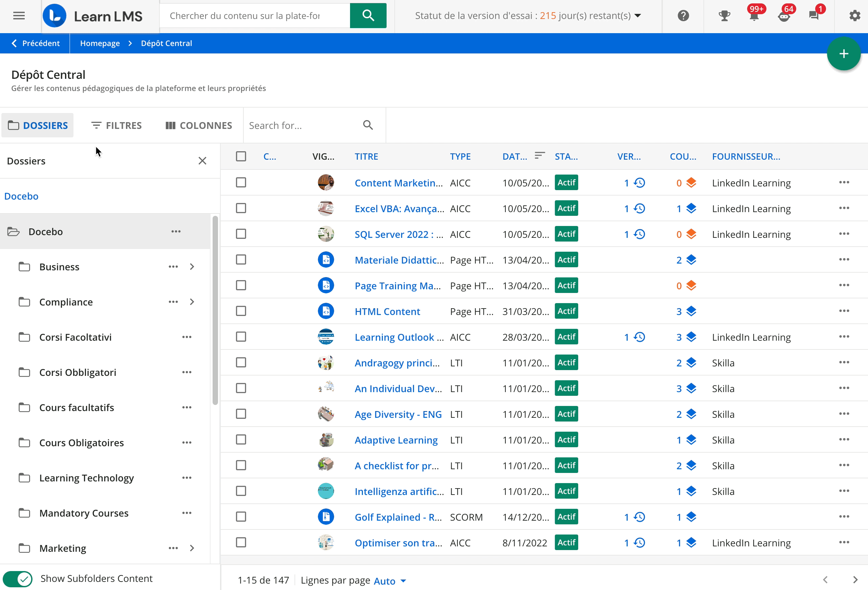868x590 pixels.
Task: Click Actif status badge for A checklist row
Action: 566,466
